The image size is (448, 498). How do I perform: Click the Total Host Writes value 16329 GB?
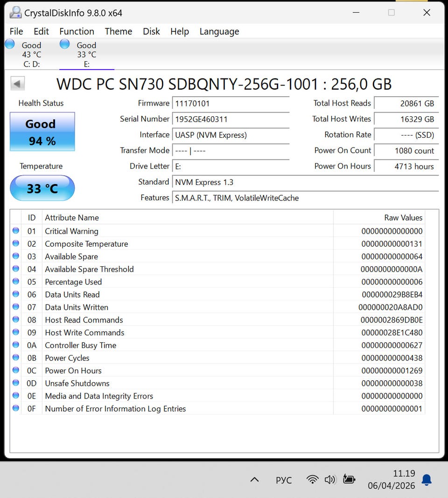click(x=406, y=120)
